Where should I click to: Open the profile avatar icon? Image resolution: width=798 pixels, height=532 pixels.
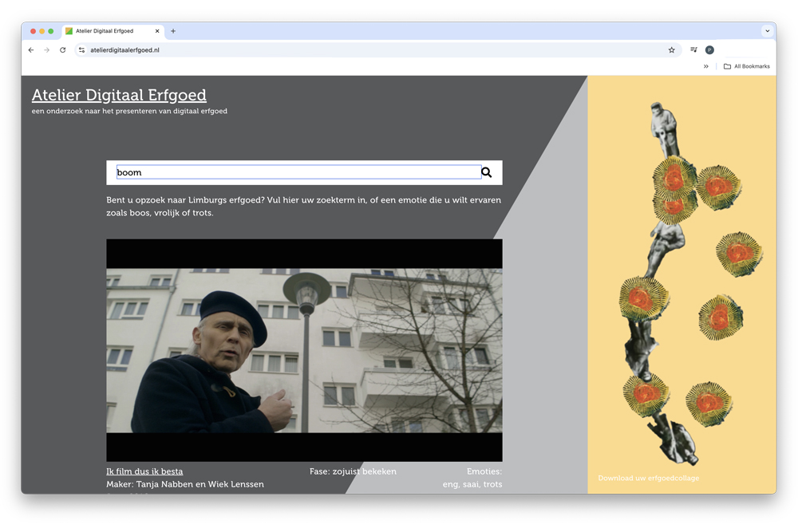(709, 50)
